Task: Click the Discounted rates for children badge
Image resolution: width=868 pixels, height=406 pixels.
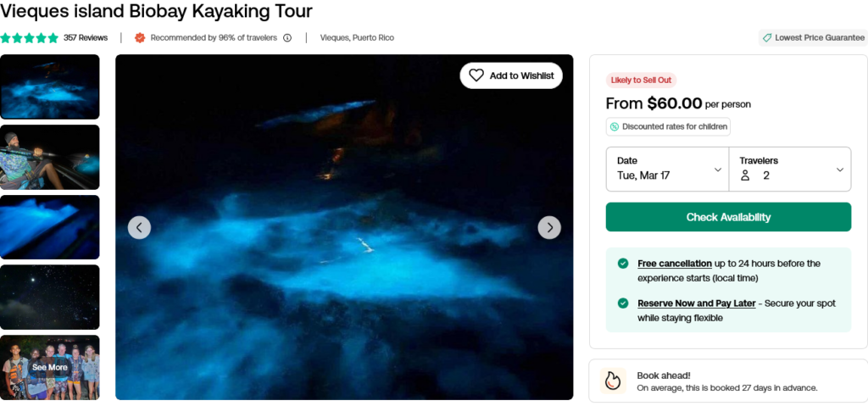Action: tap(668, 126)
